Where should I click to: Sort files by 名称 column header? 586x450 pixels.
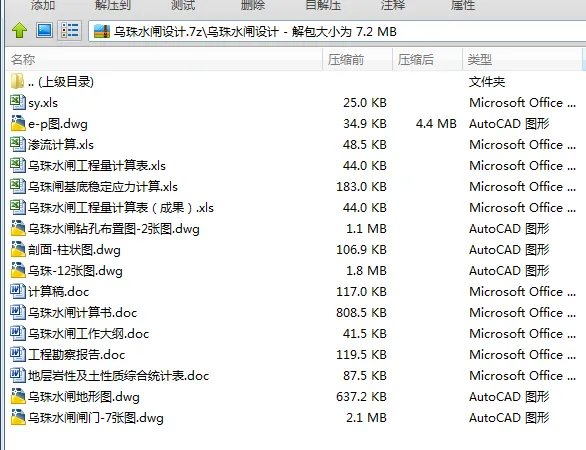(x=164, y=59)
